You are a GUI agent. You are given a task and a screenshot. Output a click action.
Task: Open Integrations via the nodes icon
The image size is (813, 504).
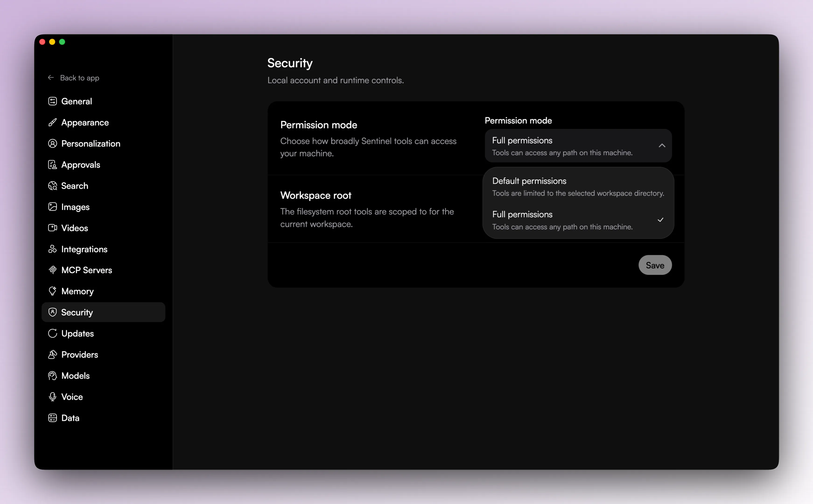tap(53, 249)
